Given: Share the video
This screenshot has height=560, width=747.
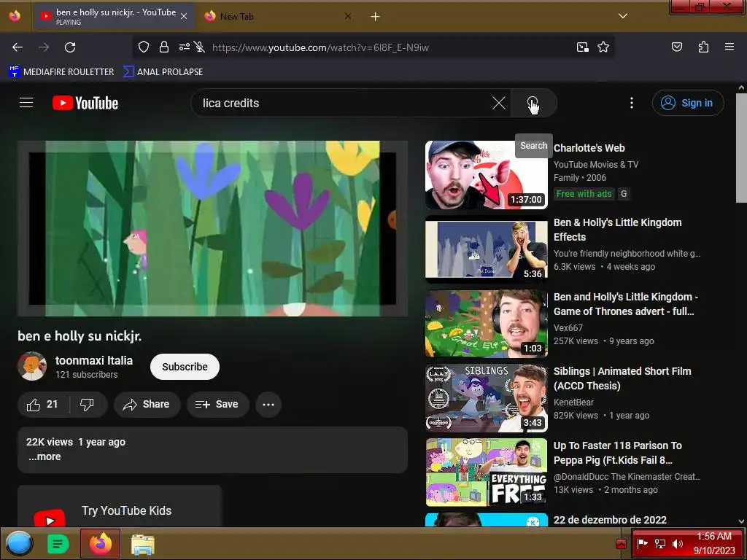Looking at the screenshot, I should pos(147,404).
